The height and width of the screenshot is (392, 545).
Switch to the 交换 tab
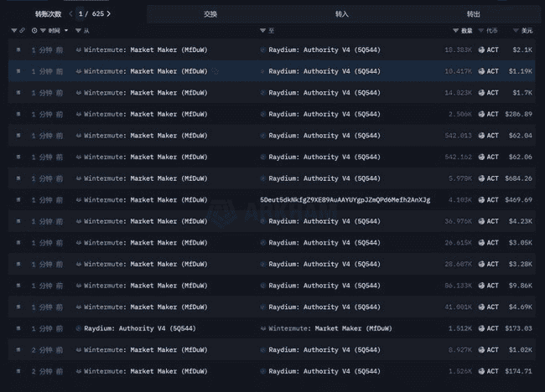pyautogui.click(x=210, y=14)
